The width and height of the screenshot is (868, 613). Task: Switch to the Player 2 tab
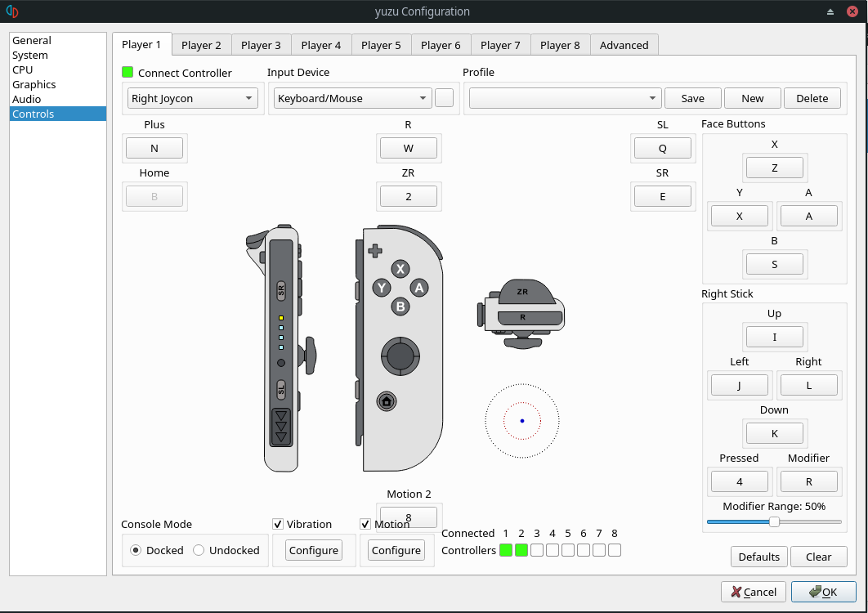(x=202, y=46)
